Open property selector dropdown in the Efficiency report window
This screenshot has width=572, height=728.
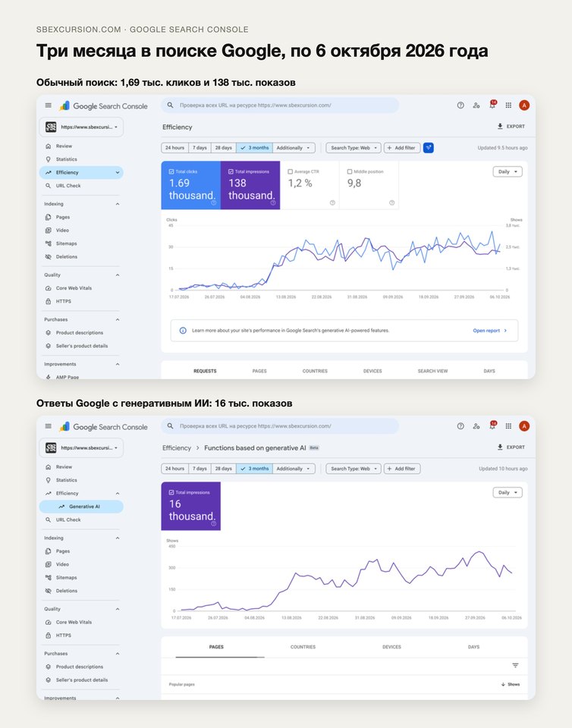[81, 127]
